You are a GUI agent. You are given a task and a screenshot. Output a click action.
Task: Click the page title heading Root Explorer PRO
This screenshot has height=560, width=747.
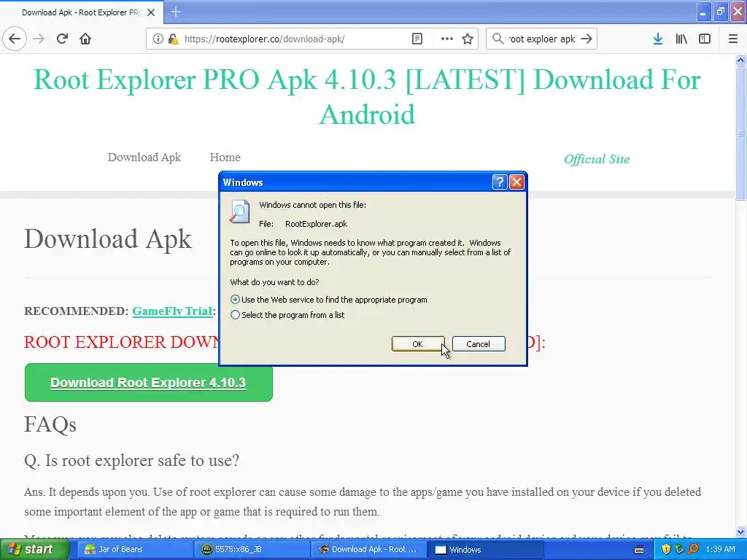(367, 97)
